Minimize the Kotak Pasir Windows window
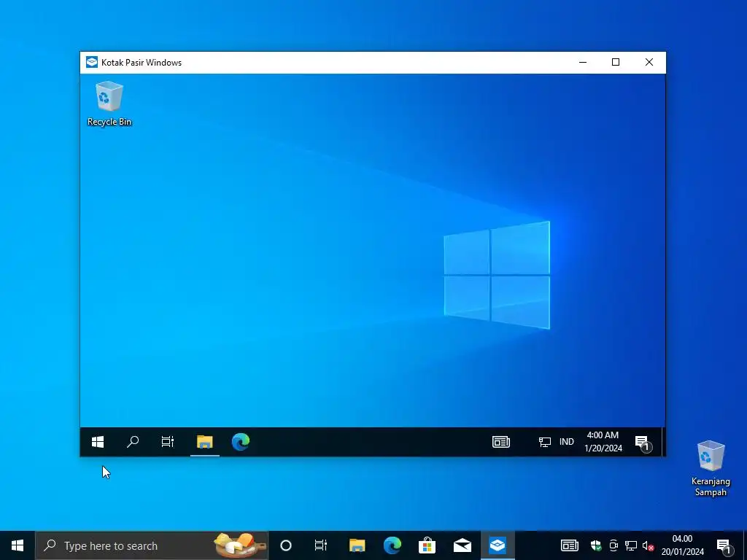Viewport: 747px width, 560px height. click(583, 63)
